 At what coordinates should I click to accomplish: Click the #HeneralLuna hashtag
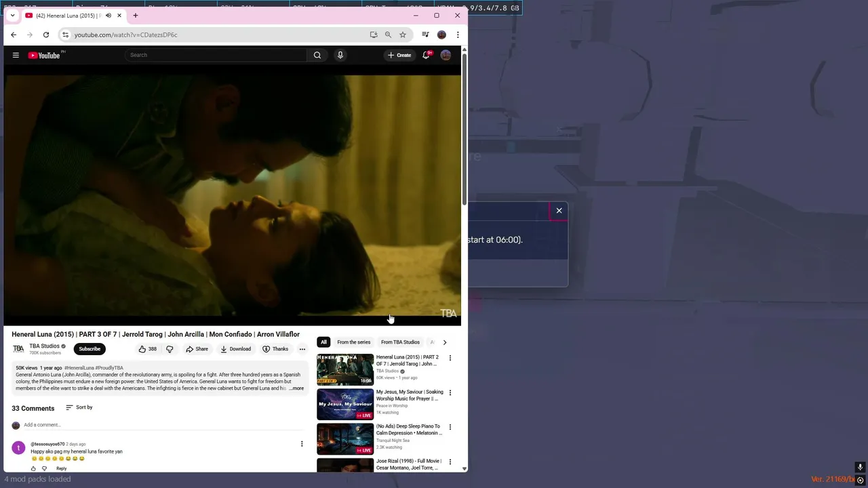pyautogui.click(x=79, y=368)
